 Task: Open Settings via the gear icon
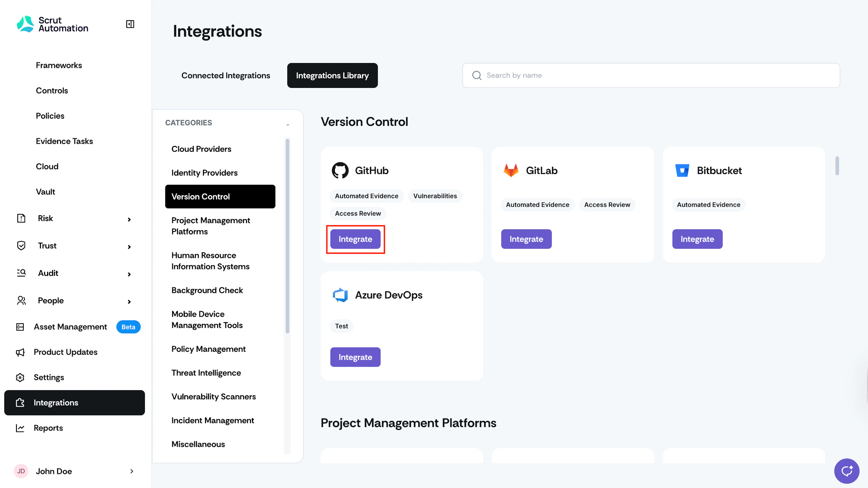(20, 377)
